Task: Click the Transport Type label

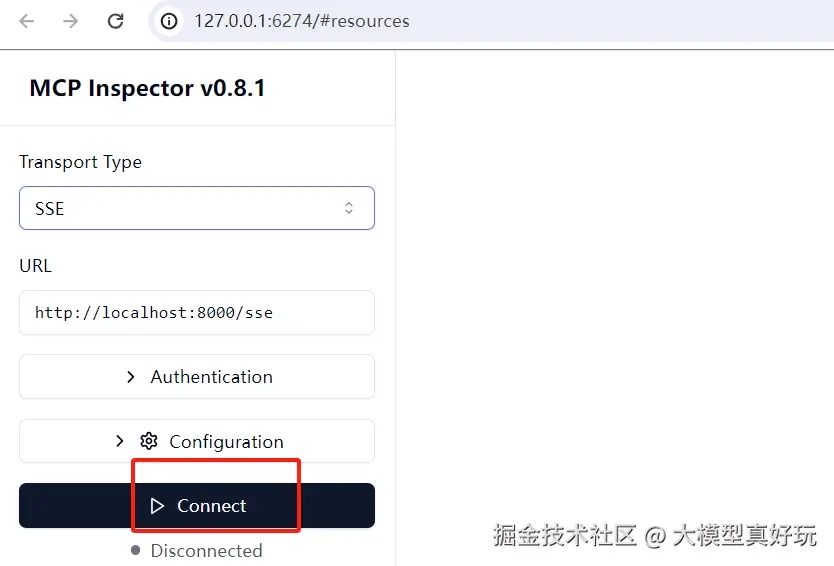Action: pos(80,162)
